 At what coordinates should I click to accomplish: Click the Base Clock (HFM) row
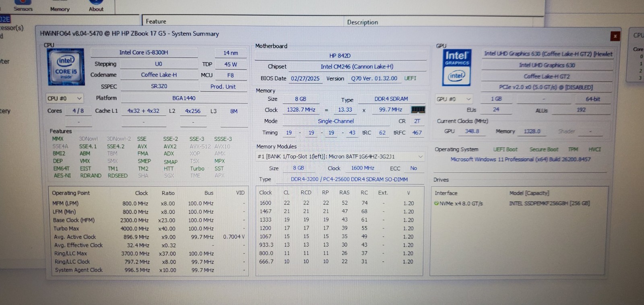tap(149, 220)
